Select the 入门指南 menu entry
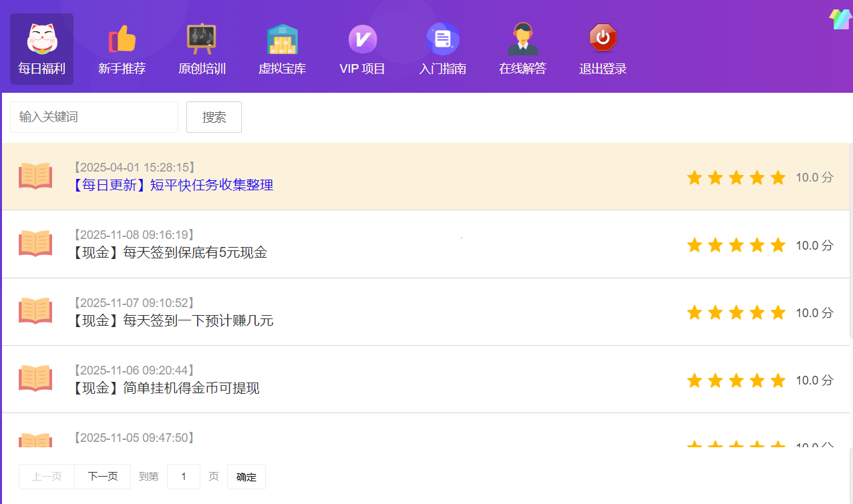853x504 pixels. tap(443, 69)
